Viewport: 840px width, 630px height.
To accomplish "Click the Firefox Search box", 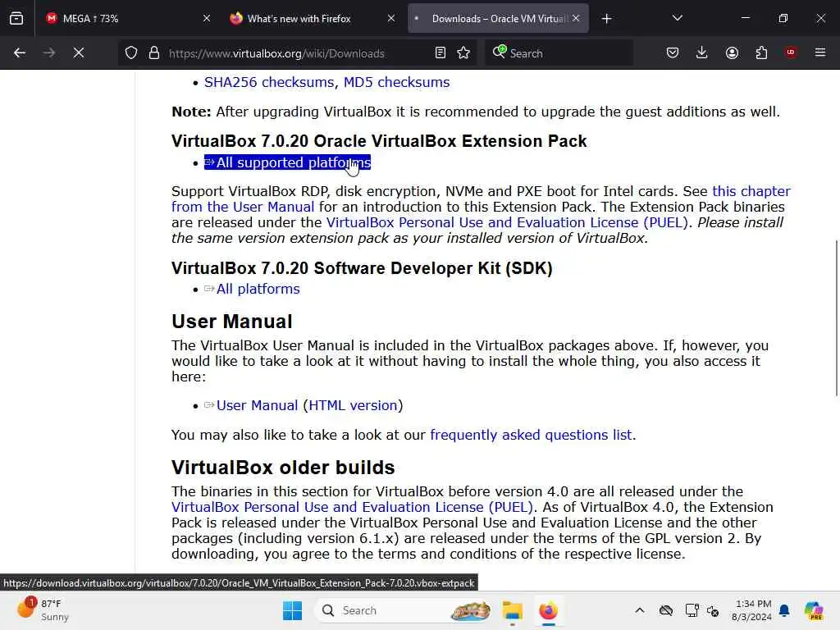I will [559, 53].
